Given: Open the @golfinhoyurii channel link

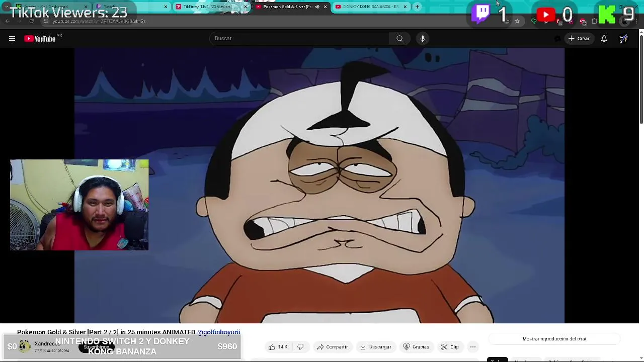Looking at the screenshot, I should click(x=219, y=332).
